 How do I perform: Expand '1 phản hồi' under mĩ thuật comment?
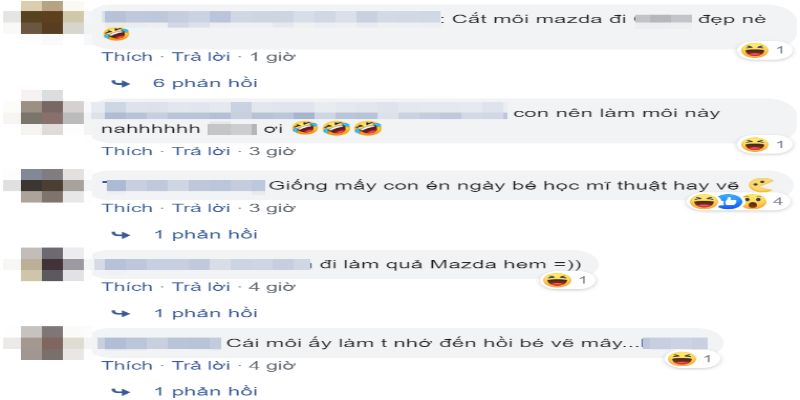(206, 234)
